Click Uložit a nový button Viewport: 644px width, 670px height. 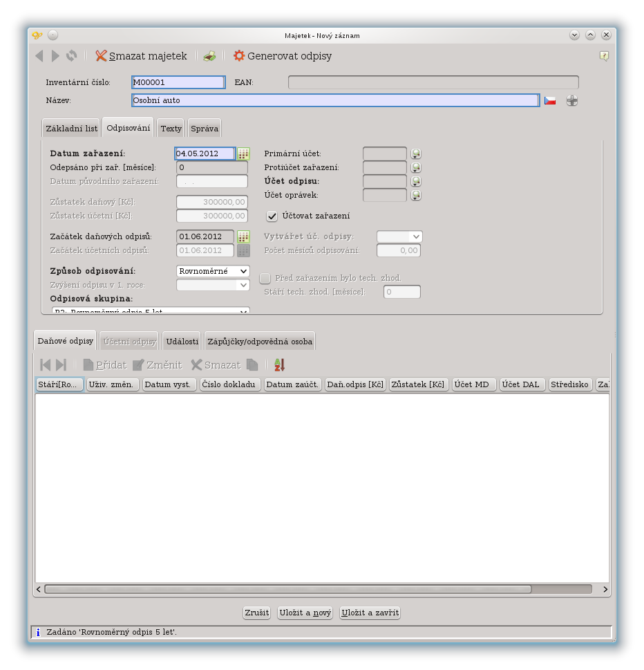coord(305,613)
